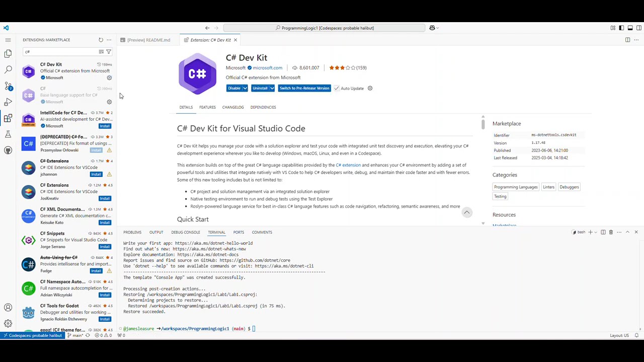644x362 pixels.
Task: Open the Run and Debug view
Action: [8, 102]
